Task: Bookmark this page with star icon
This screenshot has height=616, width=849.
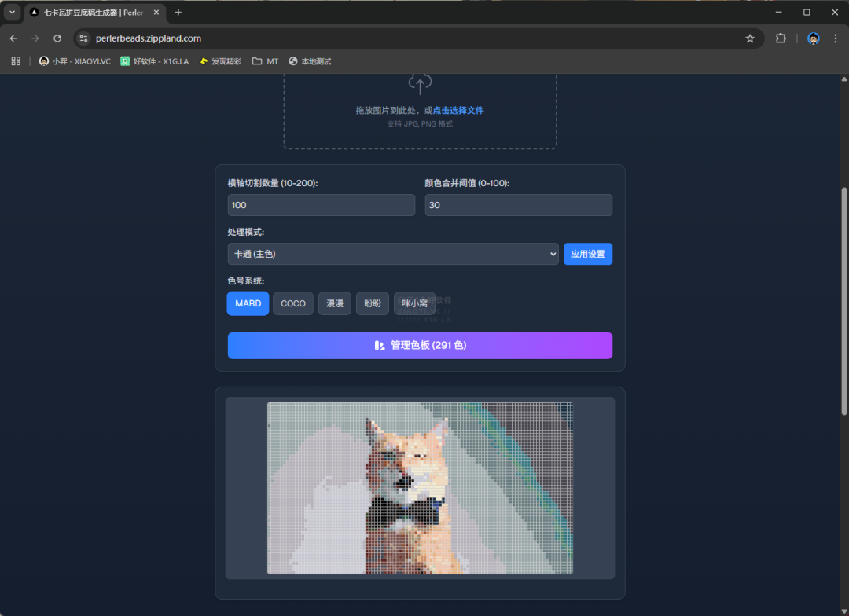Action: [x=750, y=38]
